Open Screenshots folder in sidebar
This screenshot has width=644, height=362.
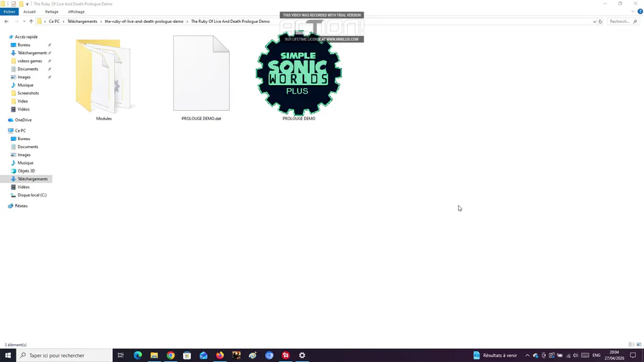click(x=28, y=93)
